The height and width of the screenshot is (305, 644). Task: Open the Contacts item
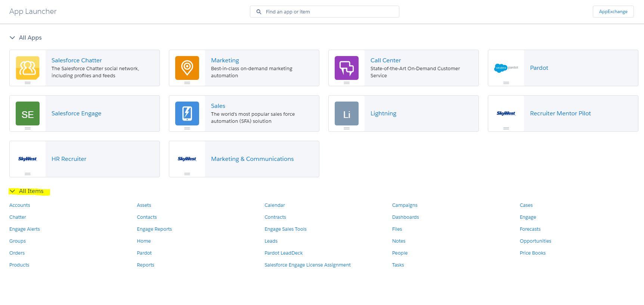(x=147, y=217)
